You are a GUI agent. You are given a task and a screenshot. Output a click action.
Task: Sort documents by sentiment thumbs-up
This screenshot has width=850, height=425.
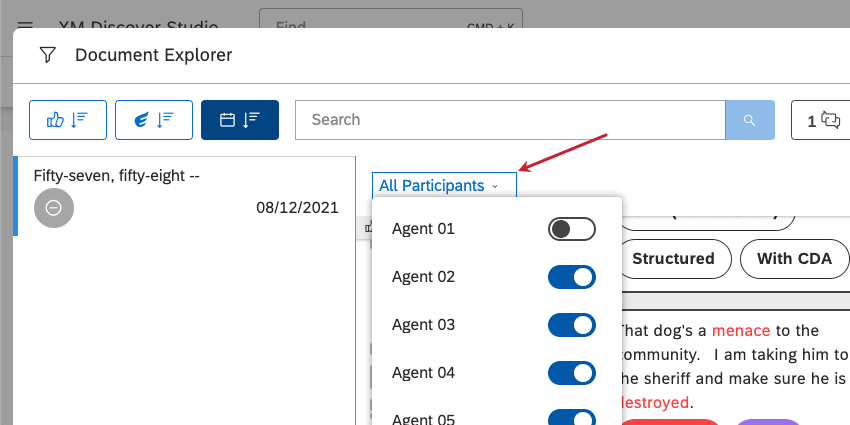(x=68, y=120)
